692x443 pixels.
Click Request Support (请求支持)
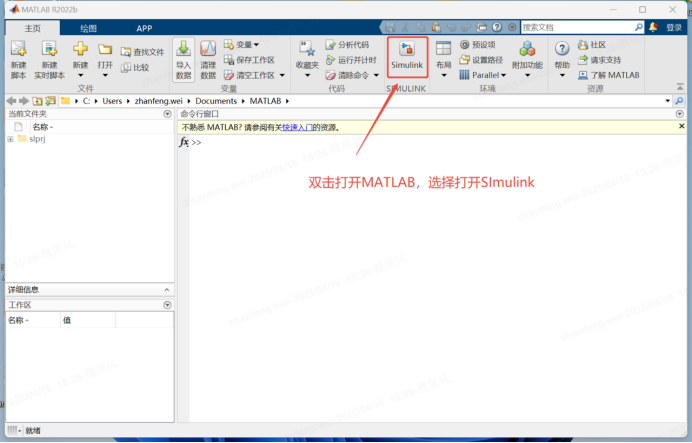click(x=599, y=60)
